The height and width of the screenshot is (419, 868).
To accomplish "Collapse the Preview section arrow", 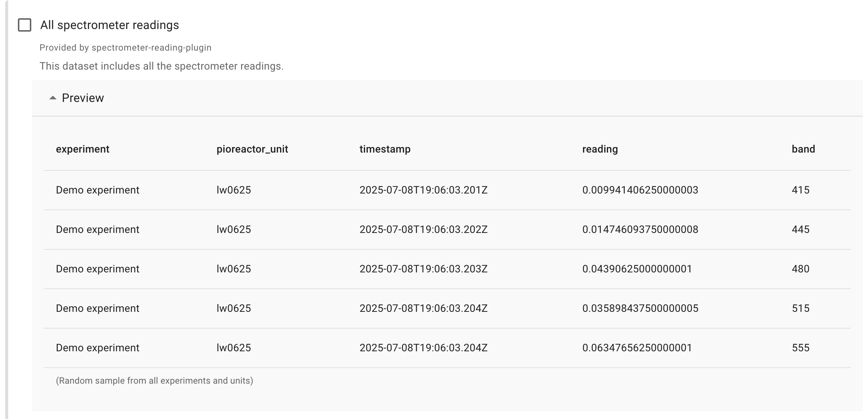I will click(53, 98).
